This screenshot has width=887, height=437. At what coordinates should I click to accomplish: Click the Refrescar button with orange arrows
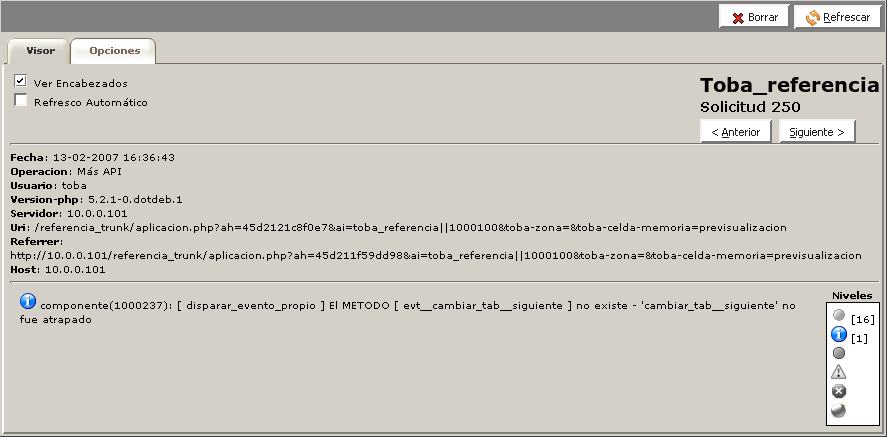coord(839,17)
